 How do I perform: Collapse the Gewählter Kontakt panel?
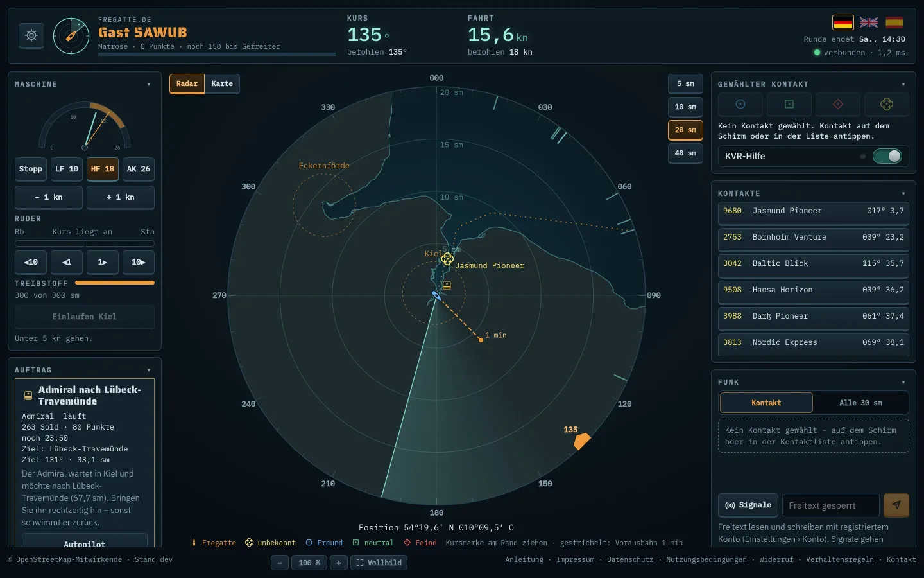coord(903,84)
